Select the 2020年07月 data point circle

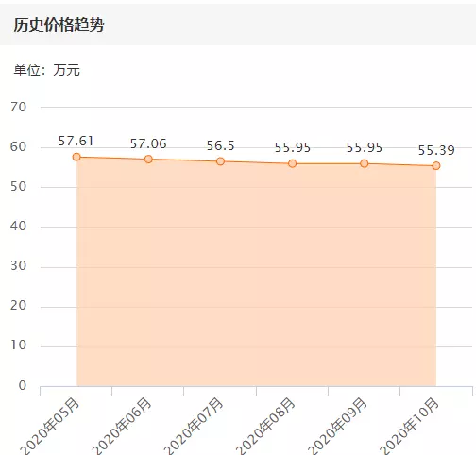click(x=220, y=161)
